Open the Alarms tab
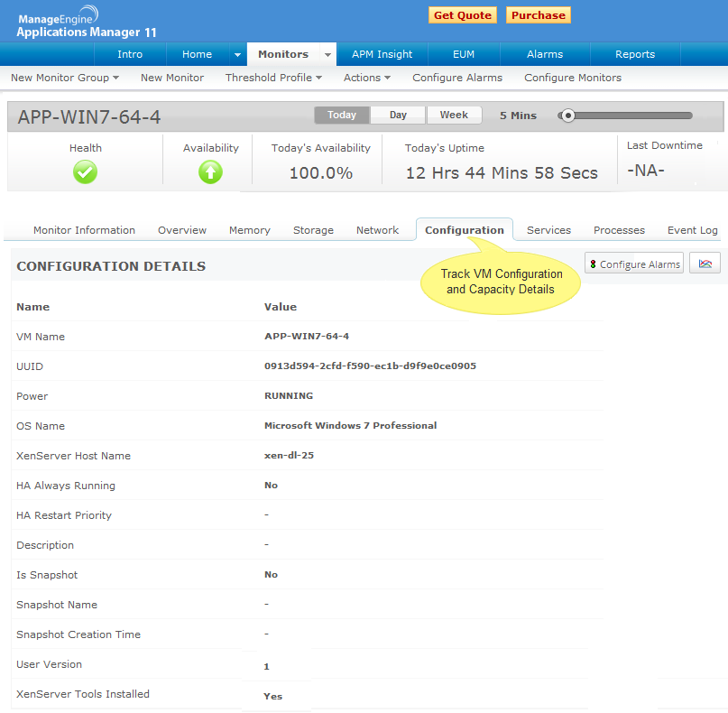 click(x=545, y=54)
